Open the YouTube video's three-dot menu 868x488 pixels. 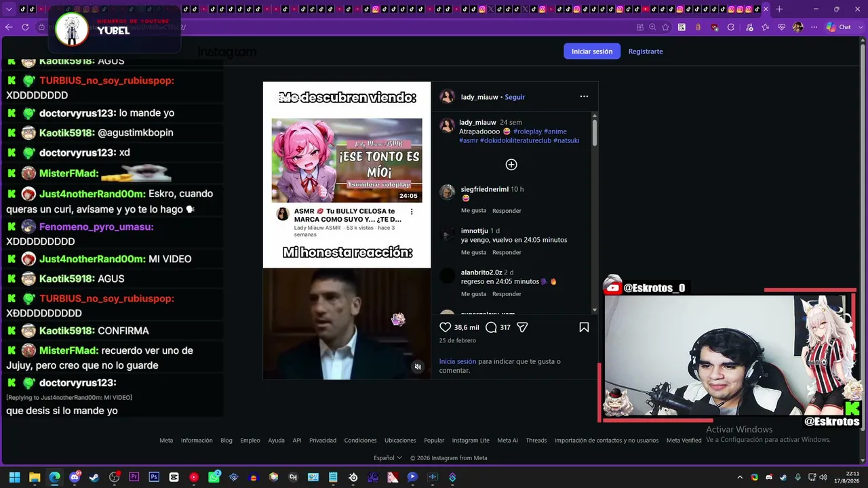412,211
